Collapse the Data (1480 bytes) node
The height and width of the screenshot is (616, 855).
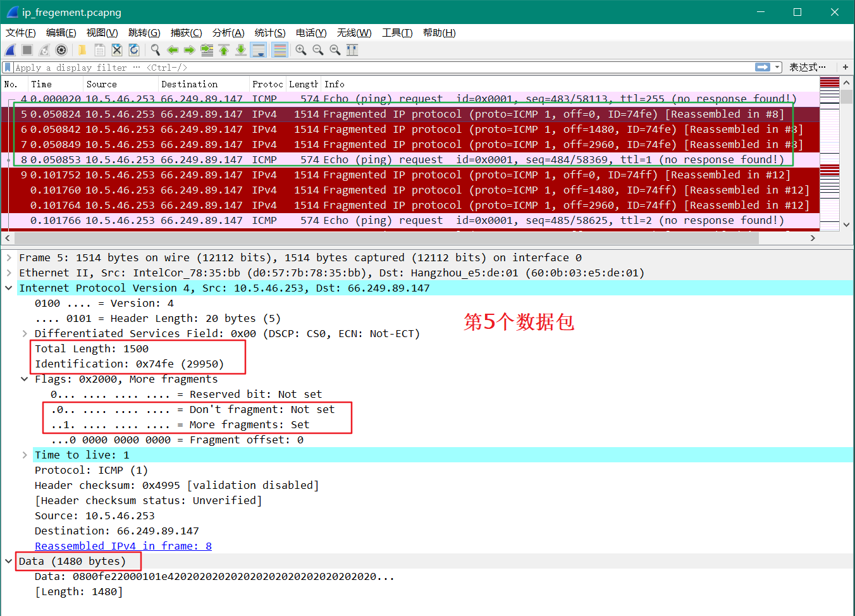[9, 562]
